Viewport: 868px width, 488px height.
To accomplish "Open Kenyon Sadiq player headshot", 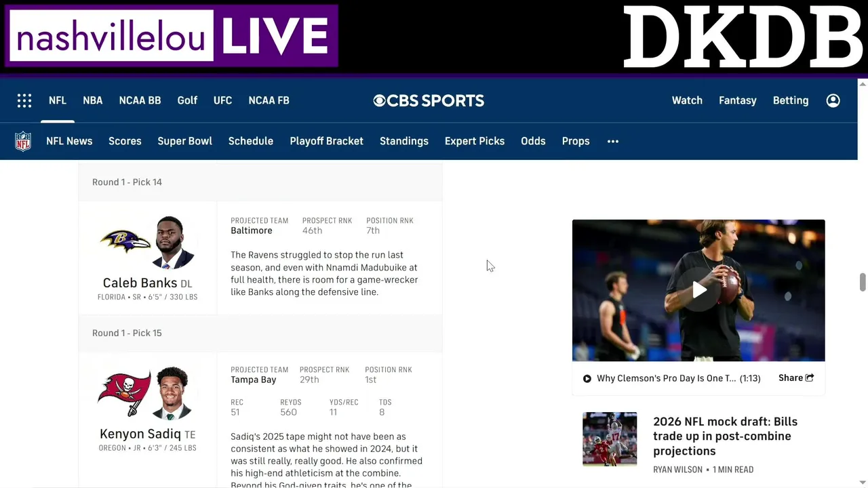I will click(x=174, y=393).
